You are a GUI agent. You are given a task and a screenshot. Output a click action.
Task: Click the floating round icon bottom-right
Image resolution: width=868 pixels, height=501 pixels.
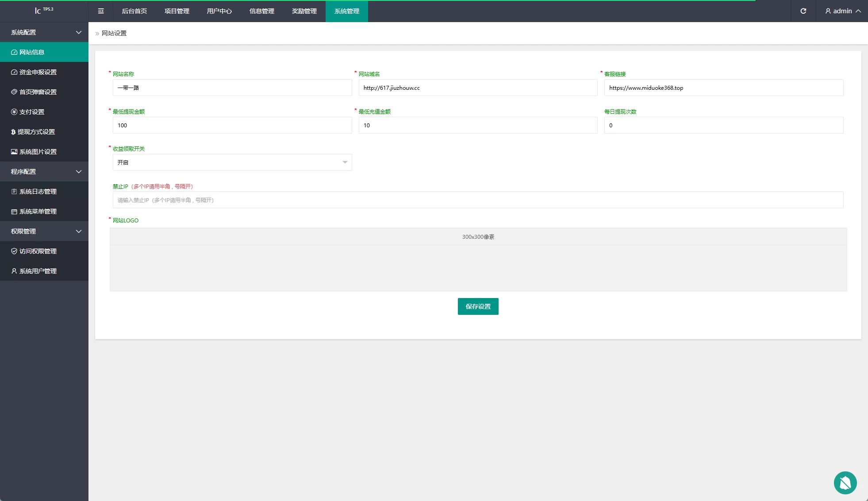point(845,482)
